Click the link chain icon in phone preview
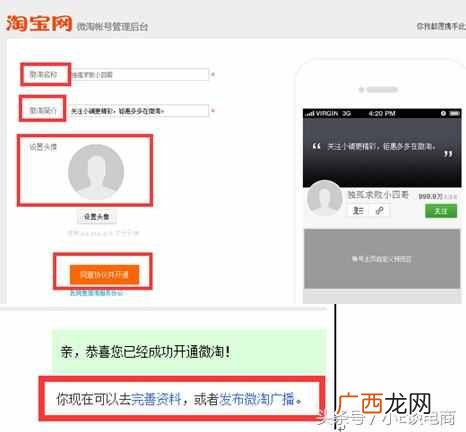 379,211
